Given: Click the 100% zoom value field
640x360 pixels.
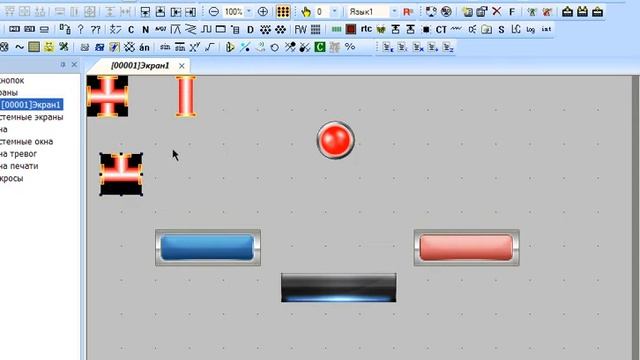Looking at the screenshot, I should [233, 12].
